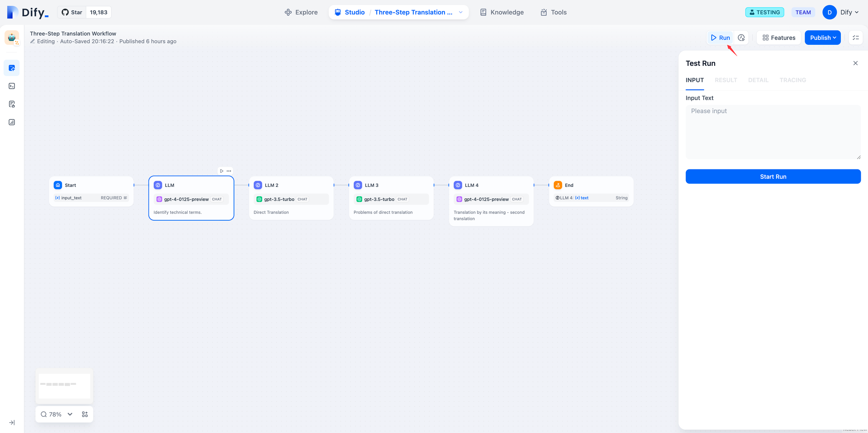
Task: Open the Features button
Action: click(x=778, y=38)
